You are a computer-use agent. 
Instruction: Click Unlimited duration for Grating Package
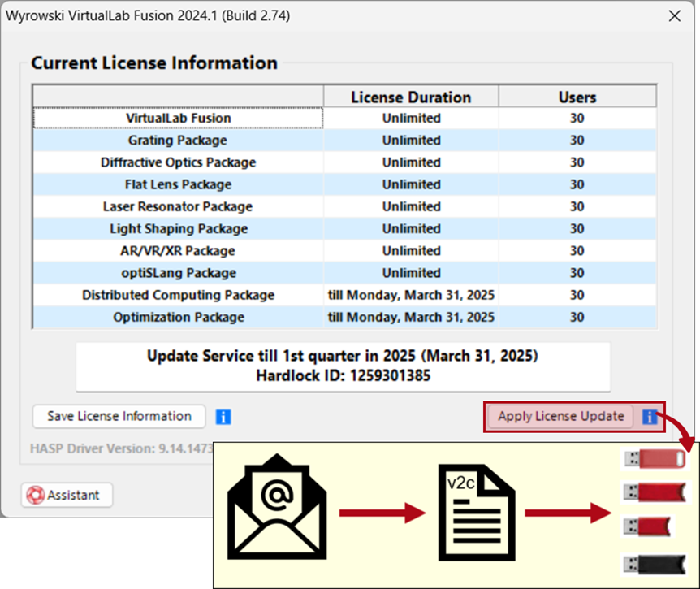(411, 141)
